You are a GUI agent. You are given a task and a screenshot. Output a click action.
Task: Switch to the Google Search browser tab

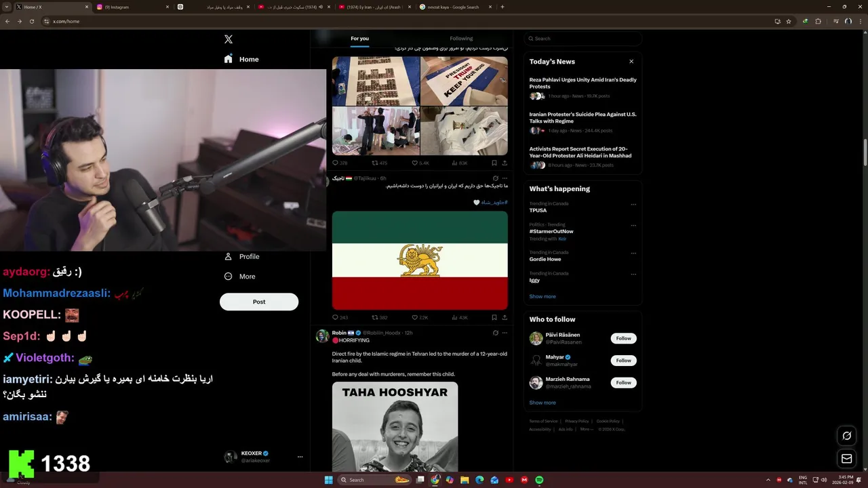[455, 7]
